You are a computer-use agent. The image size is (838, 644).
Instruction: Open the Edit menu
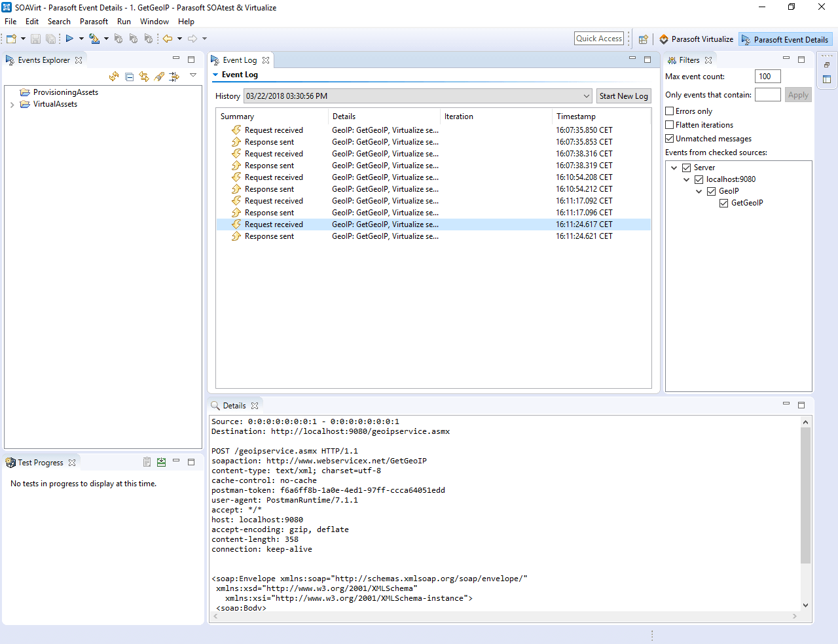click(x=32, y=22)
